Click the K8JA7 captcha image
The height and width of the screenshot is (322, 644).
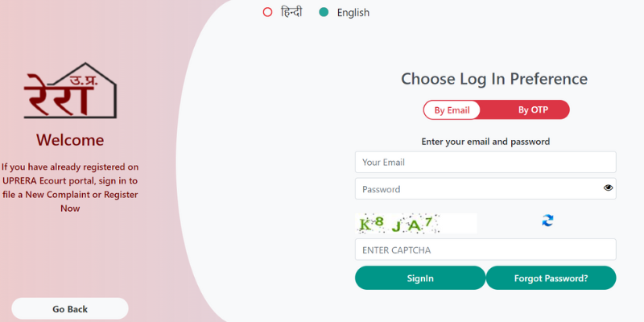click(416, 224)
